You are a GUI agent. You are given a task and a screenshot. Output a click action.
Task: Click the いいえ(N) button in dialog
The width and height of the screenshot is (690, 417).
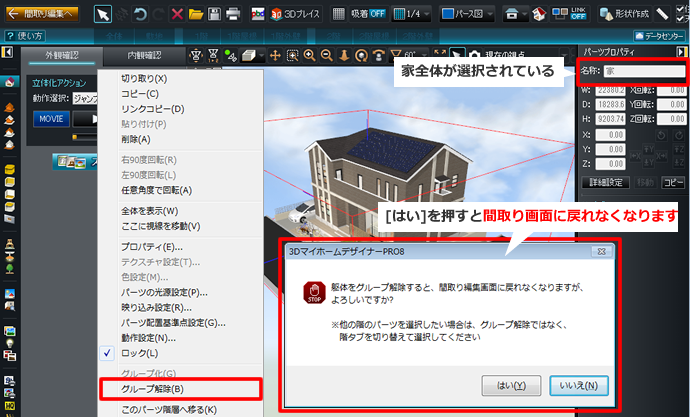click(579, 385)
